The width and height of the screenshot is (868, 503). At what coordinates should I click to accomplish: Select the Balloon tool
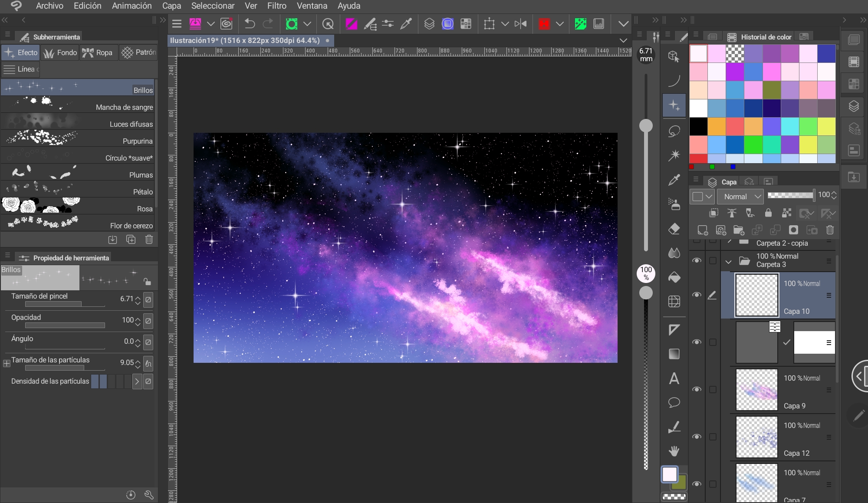point(674,402)
